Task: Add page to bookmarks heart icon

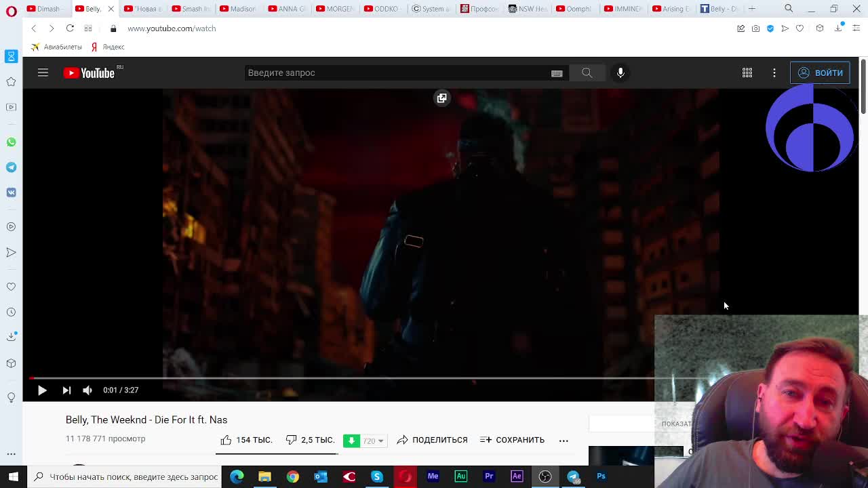Action: click(800, 28)
